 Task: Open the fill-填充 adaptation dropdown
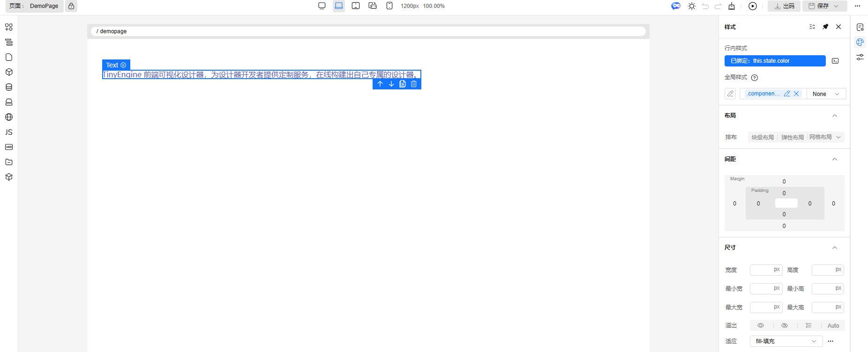click(x=786, y=341)
